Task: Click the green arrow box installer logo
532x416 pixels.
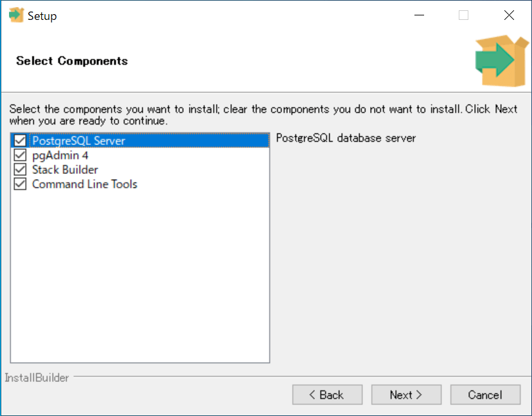Action: pyautogui.click(x=493, y=61)
